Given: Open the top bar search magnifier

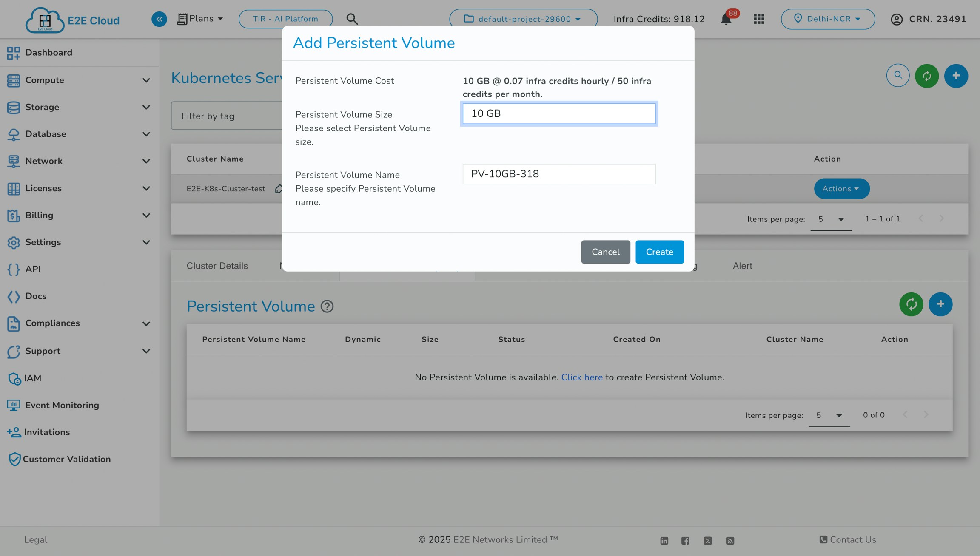Looking at the screenshot, I should tap(352, 19).
